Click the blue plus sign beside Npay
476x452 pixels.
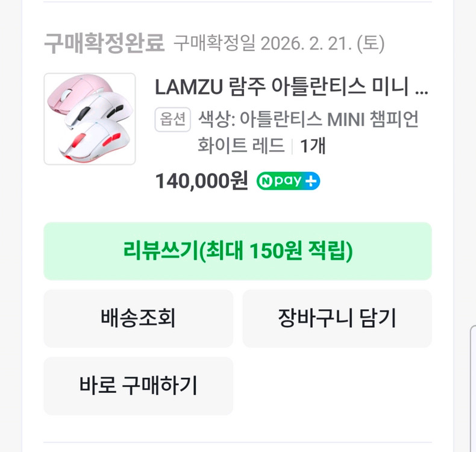coord(312,181)
